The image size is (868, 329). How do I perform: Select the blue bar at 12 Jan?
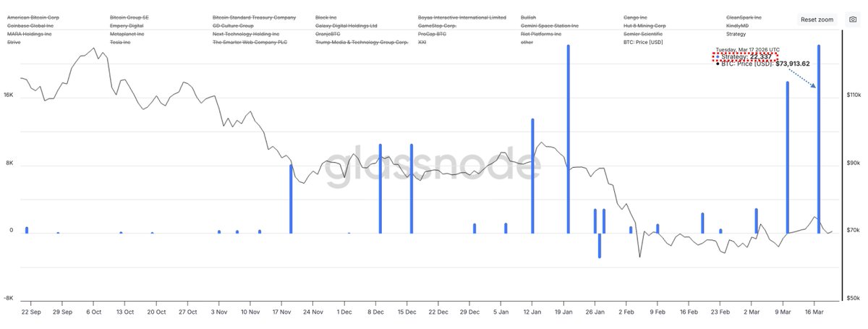pyautogui.click(x=532, y=176)
